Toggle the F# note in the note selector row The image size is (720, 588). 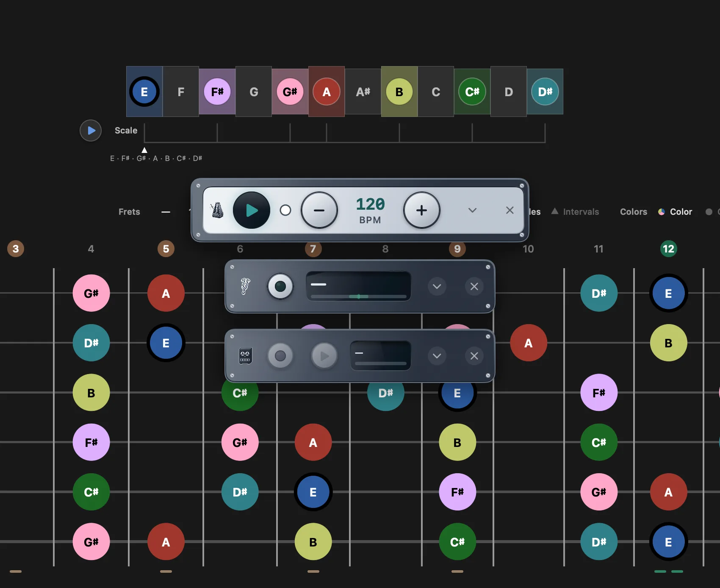click(x=217, y=92)
